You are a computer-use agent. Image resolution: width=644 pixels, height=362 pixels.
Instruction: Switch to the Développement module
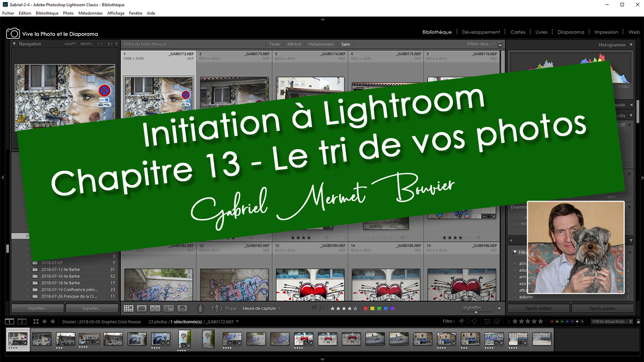coord(481,32)
